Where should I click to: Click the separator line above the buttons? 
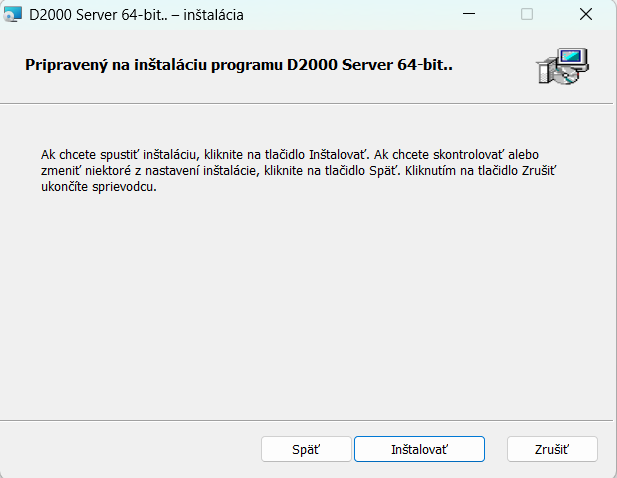point(300,420)
